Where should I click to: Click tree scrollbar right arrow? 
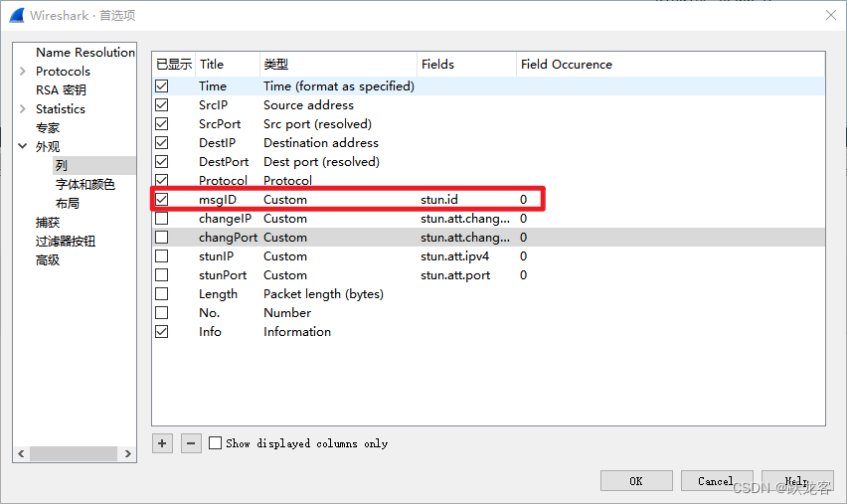coord(128,453)
